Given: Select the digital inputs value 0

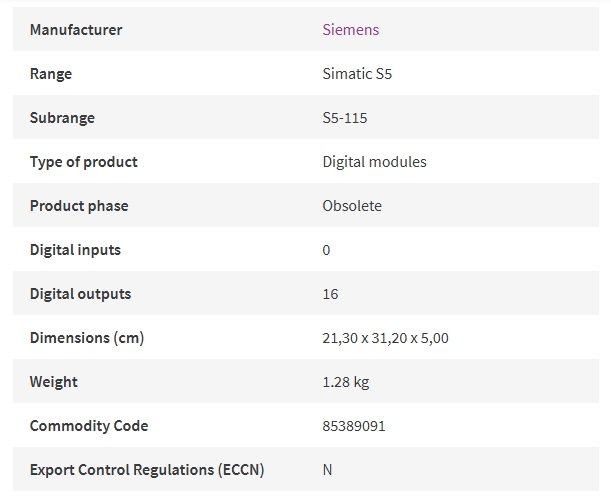Looking at the screenshot, I should [327, 250].
